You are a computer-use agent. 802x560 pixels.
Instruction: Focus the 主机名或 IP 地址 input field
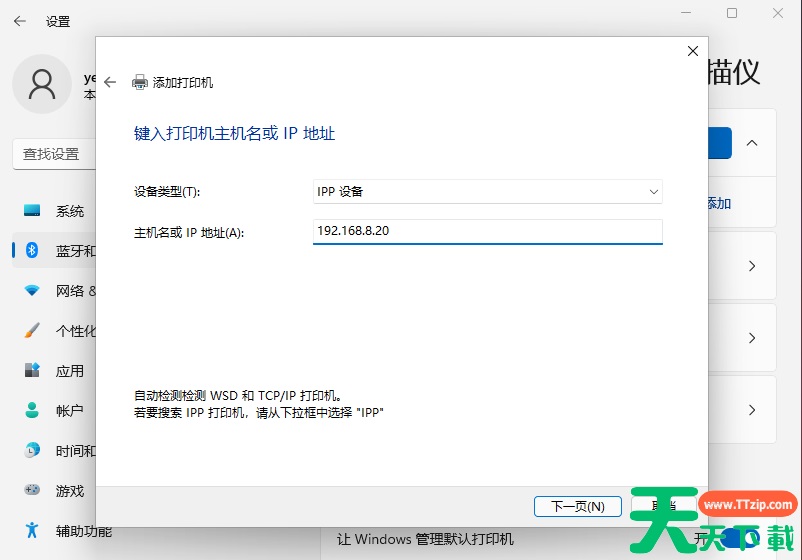487,231
